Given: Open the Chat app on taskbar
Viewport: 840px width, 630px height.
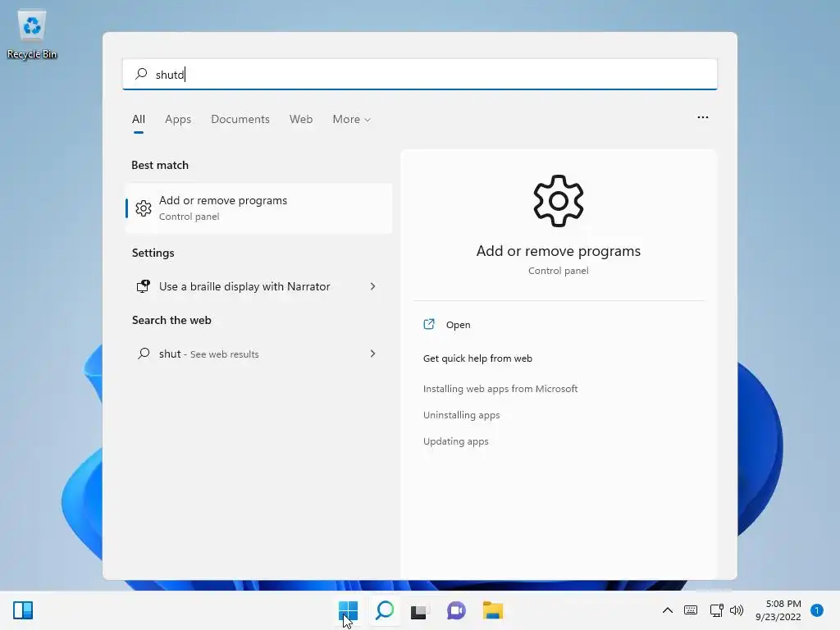Looking at the screenshot, I should click(456, 610).
